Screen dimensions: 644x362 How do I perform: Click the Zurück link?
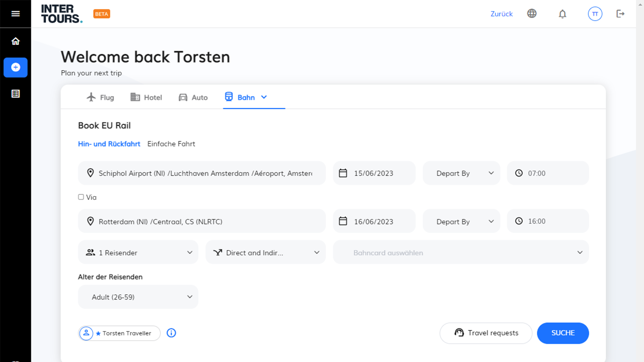tap(501, 14)
